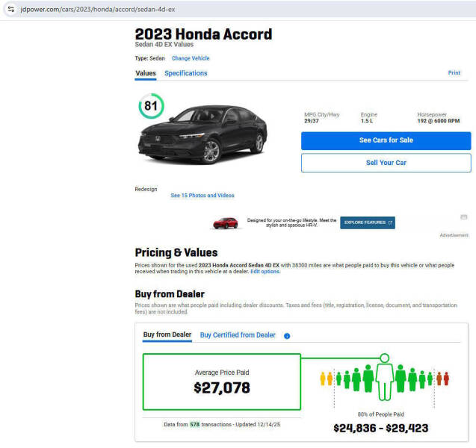Click the site information icon in address bar
The width and height of the screenshot is (476, 448).
pos(11,9)
